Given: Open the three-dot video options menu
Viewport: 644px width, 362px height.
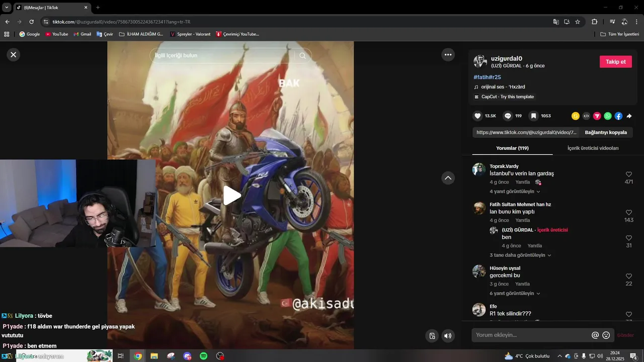Looking at the screenshot, I should [x=448, y=55].
